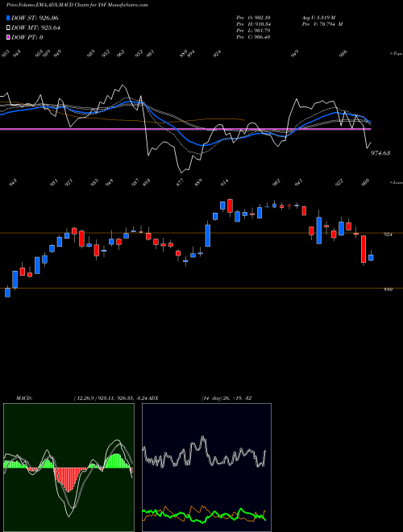Click the 'Pre C: 906.40' value

point(253,37)
